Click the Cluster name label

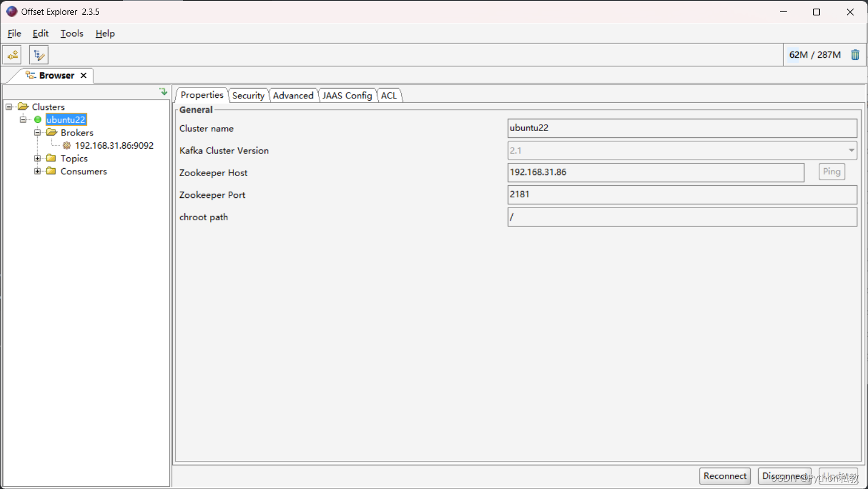click(207, 129)
